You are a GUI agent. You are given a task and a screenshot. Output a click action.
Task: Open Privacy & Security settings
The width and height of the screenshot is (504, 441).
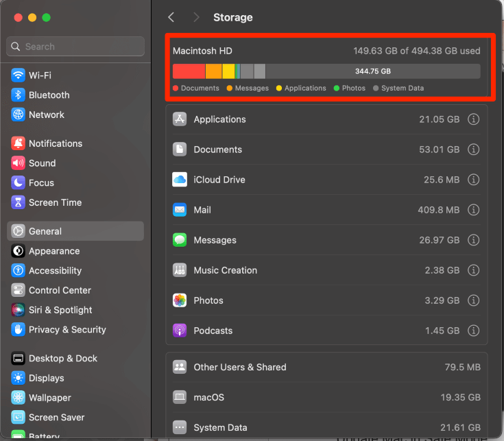click(x=67, y=330)
